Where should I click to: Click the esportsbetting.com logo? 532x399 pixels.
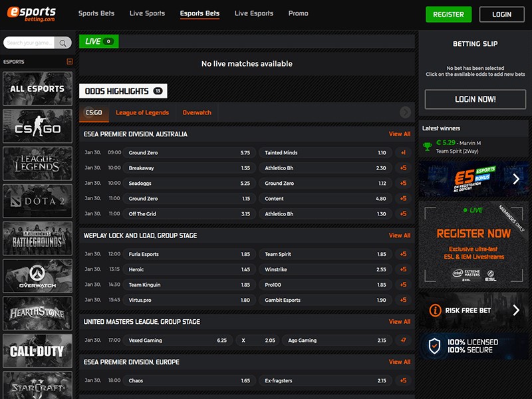click(x=31, y=14)
